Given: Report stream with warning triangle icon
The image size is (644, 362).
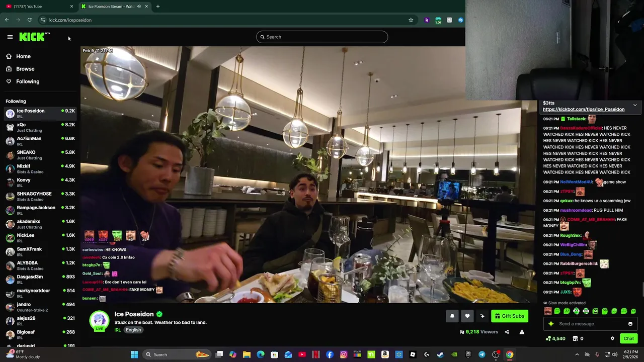Looking at the screenshot, I should click(522, 332).
